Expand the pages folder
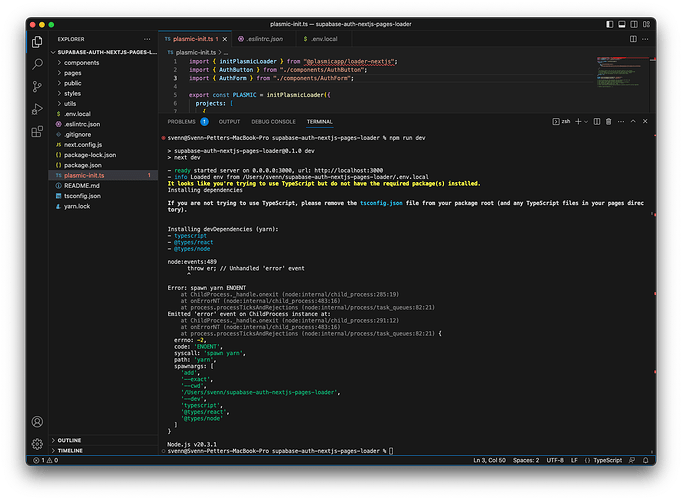 [103, 73]
